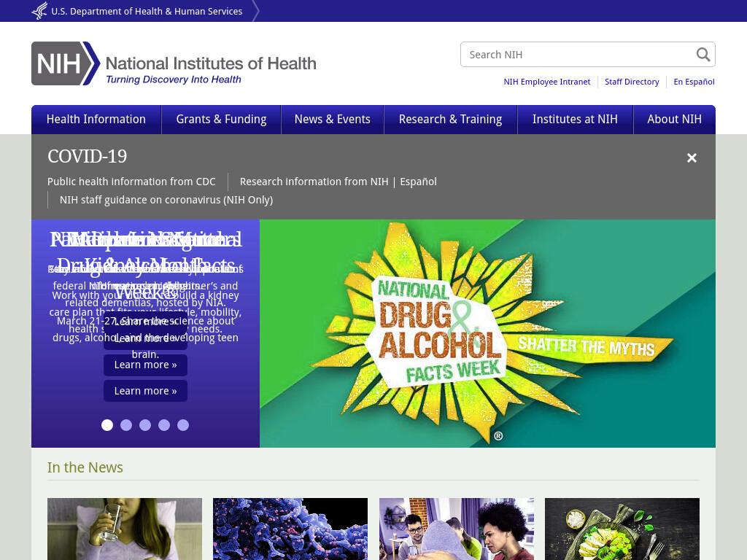Open NIH Employee Intranet link
This screenshot has width=747, height=560.
[547, 82]
